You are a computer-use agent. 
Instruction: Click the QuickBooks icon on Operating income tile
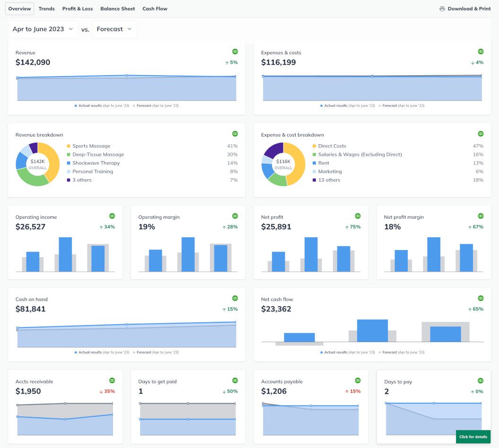tap(112, 216)
